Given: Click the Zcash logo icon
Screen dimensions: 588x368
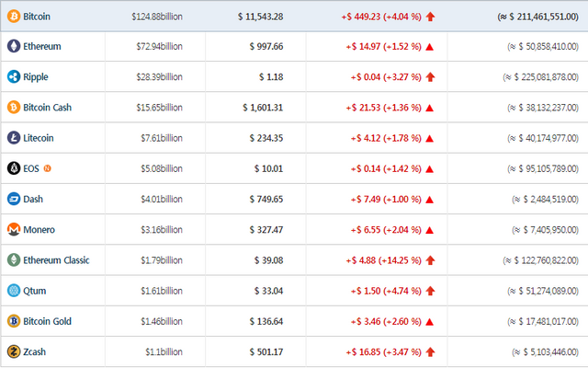Looking at the screenshot, I should click(14, 351).
